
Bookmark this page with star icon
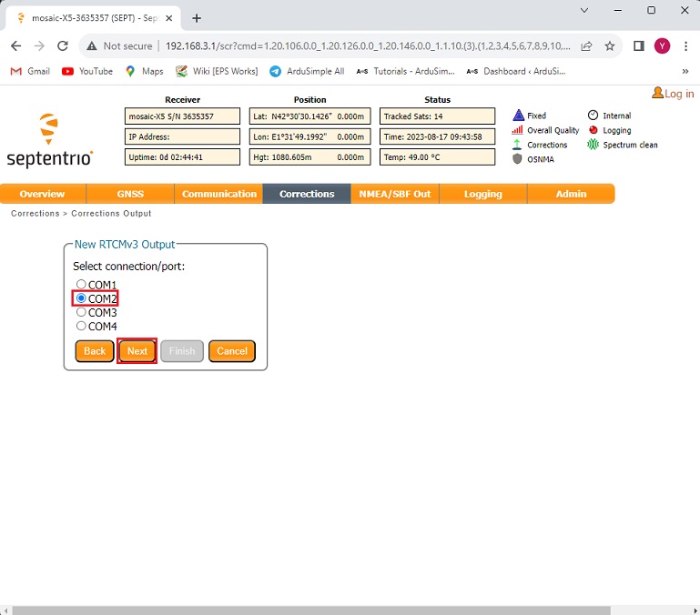[610, 45]
